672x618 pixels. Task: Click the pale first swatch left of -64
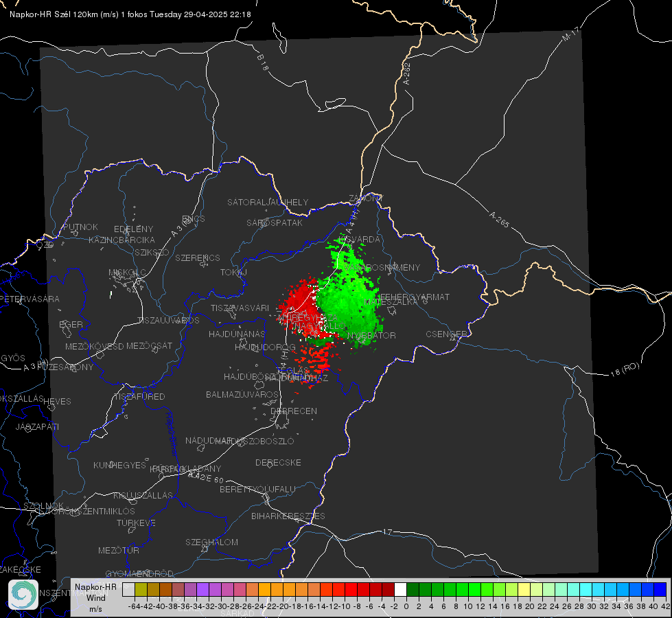click(x=128, y=589)
